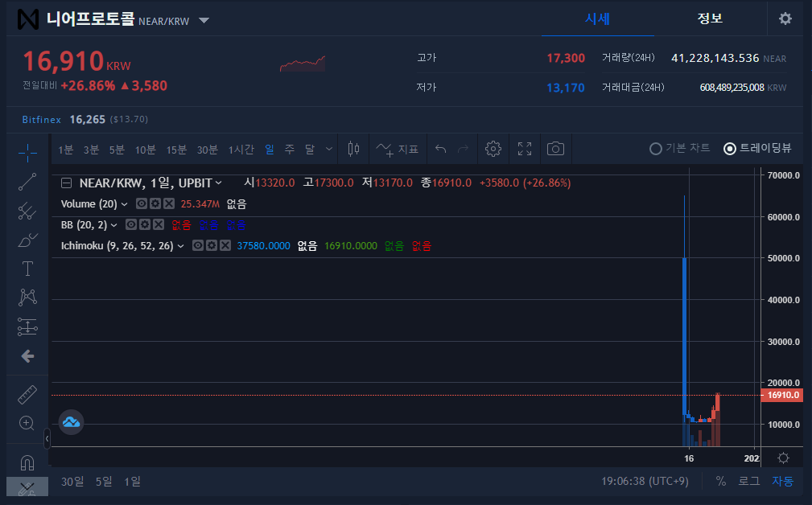Open the chart properties gear

(x=493, y=149)
